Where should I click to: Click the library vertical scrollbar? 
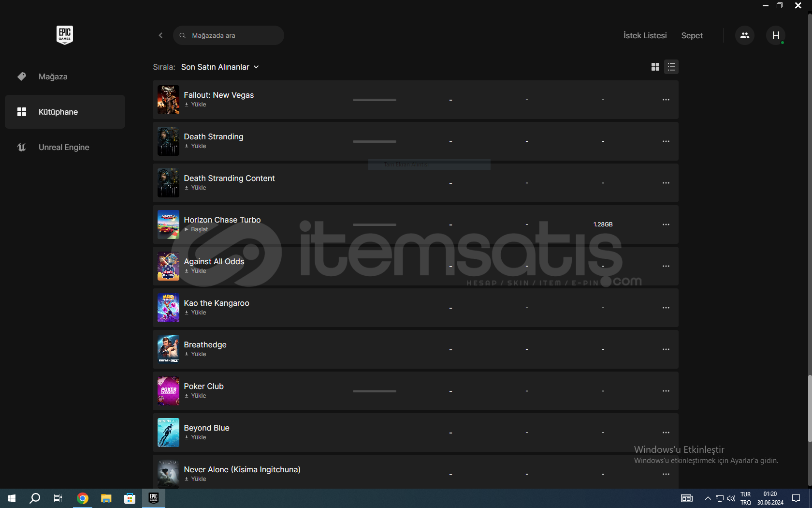pyautogui.click(x=810, y=409)
